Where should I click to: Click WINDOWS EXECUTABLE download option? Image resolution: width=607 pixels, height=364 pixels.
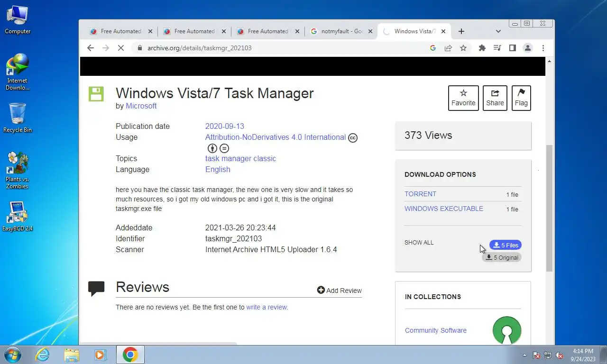[x=444, y=209]
